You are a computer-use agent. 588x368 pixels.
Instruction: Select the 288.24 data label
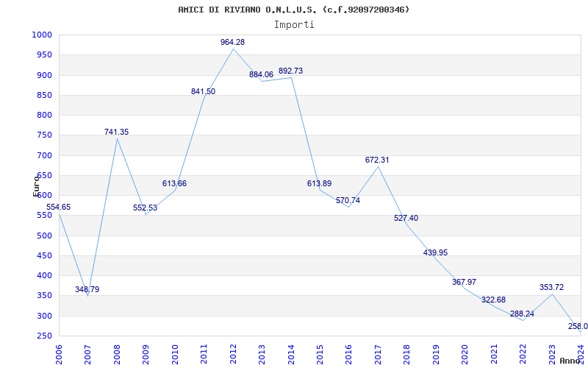click(x=522, y=314)
